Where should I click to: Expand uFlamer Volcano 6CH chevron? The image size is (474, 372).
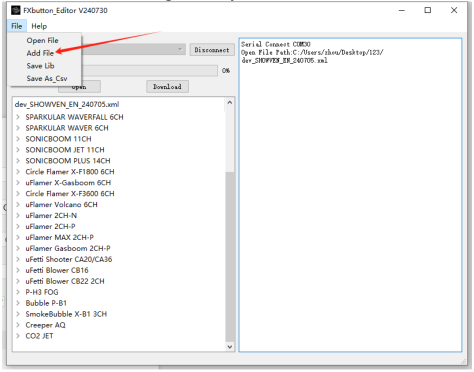coord(18,205)
